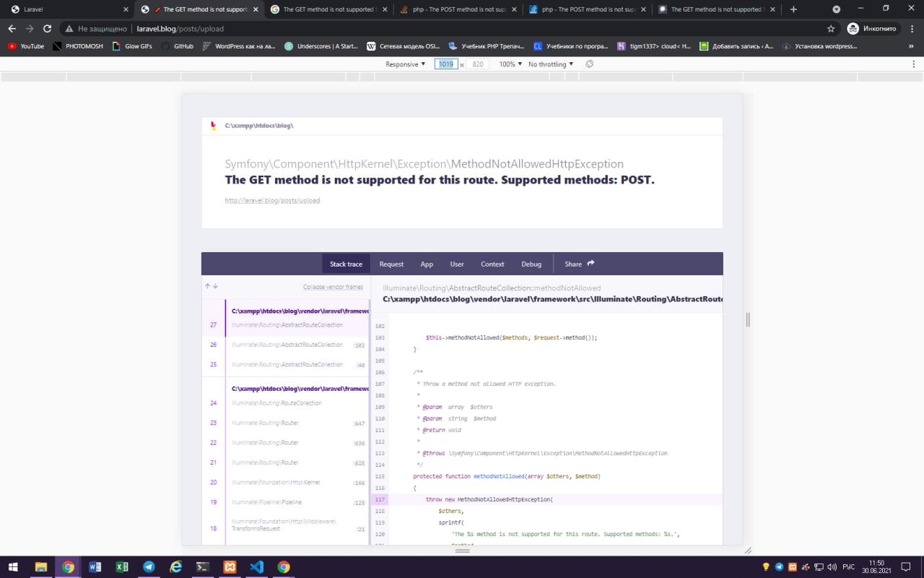This screenshot has width=924, height=578.
Task: Close the Laravel tab
Action: point(126,9)
